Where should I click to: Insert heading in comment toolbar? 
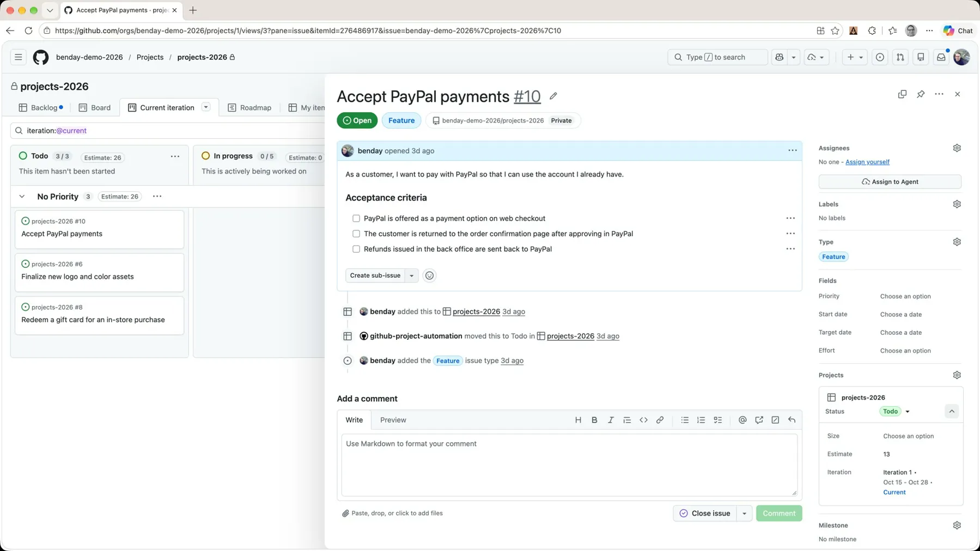[x=578, y=420]
